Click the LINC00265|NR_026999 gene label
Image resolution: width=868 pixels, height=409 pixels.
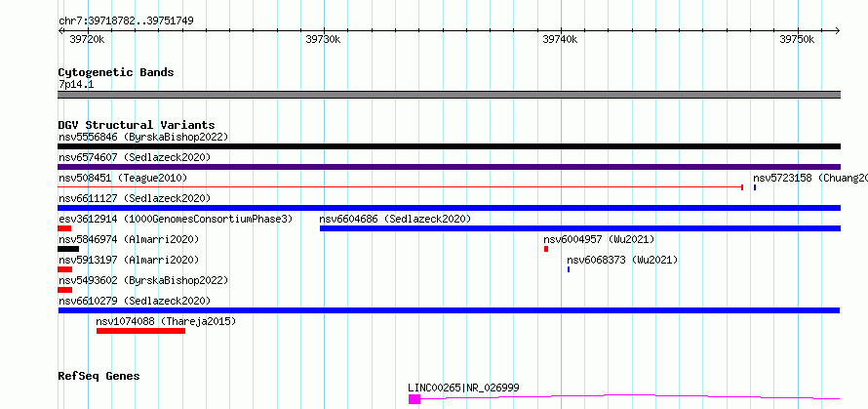click(464, 388)
